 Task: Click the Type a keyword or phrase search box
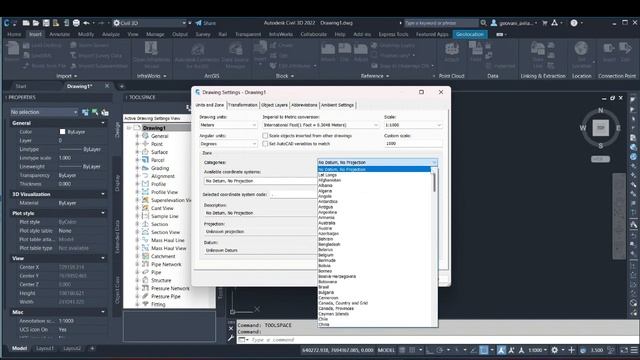coord(441,23)
